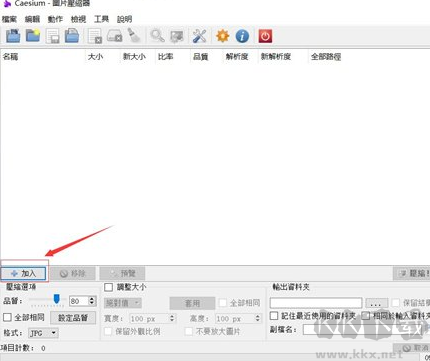Screen dimensions: 430x361
Task: Click the blue info About icon
Action: click(242, 36)
